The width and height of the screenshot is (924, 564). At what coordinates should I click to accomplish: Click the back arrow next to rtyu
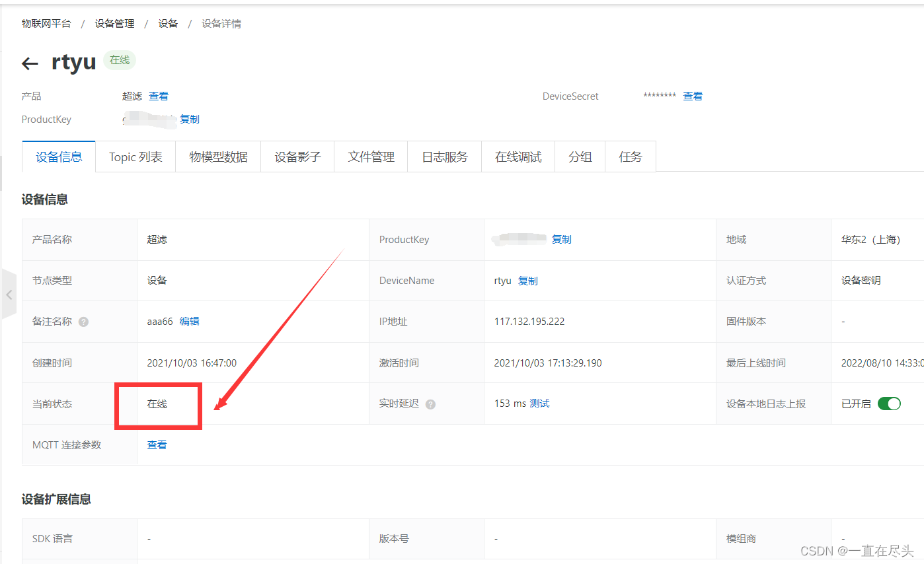point(30,63)
